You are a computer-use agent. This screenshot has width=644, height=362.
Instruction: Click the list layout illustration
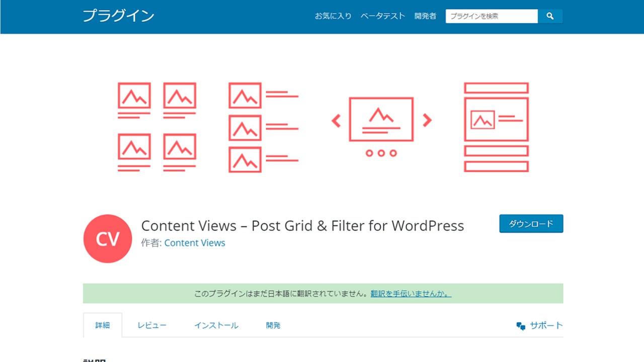(264, 128)
